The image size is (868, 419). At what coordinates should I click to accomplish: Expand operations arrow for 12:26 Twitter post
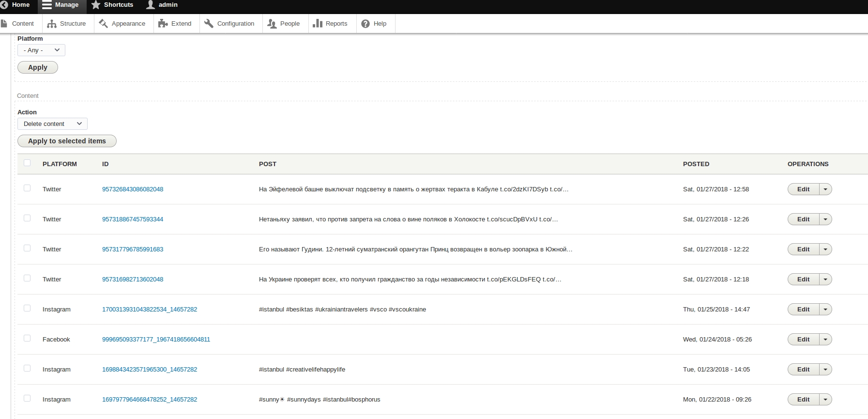tap(825, 219)
